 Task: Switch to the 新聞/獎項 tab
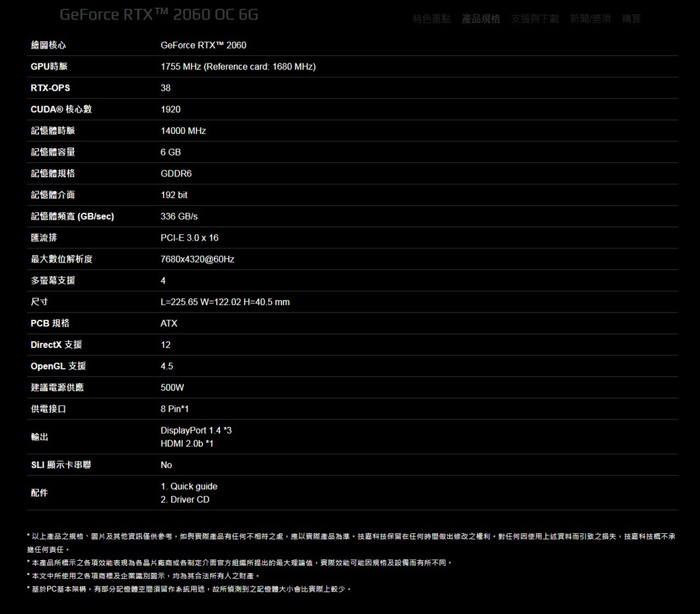click(x=590, y=19)
